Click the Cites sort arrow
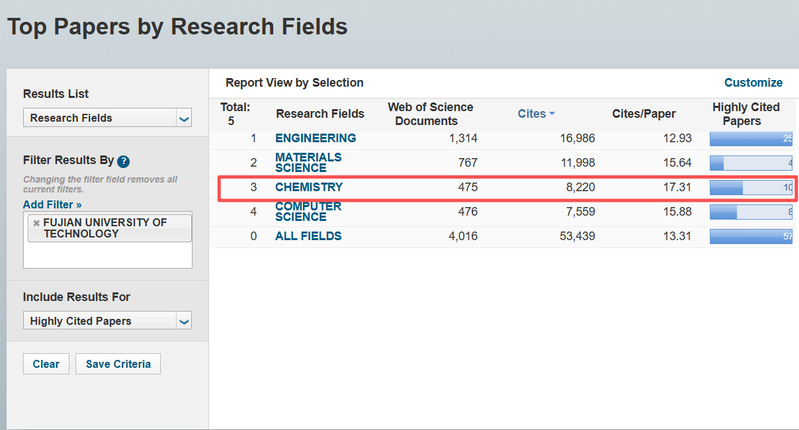The image size is (799, 430). [x=551, y=114]
